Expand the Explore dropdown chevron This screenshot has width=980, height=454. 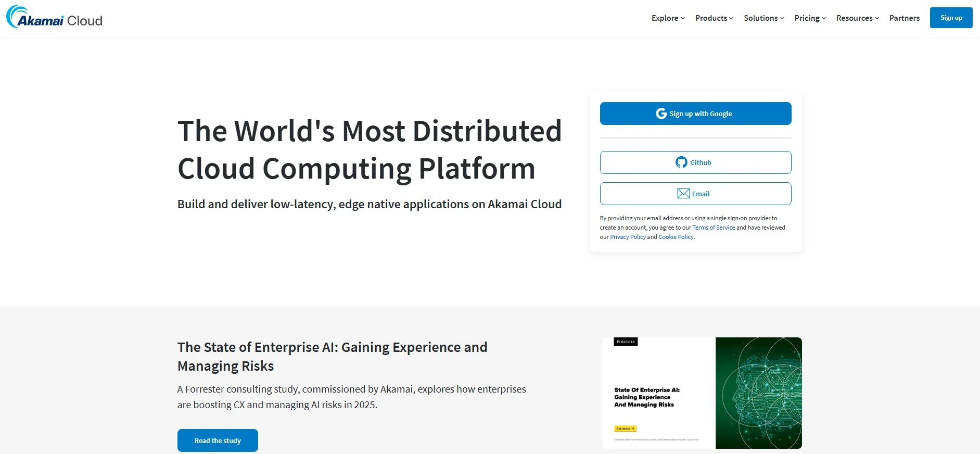tap(683, 18)
